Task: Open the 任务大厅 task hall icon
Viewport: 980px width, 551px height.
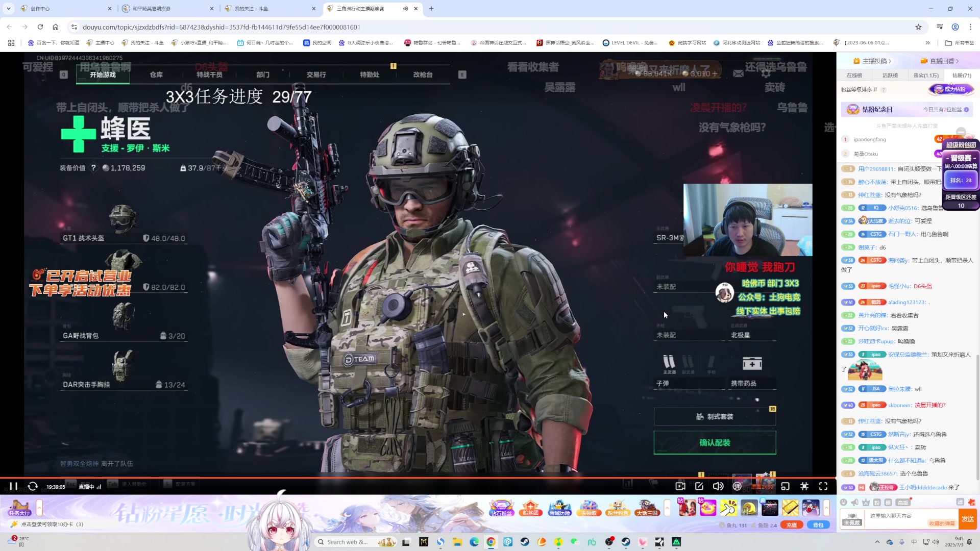Action: (x=19, y=508)
